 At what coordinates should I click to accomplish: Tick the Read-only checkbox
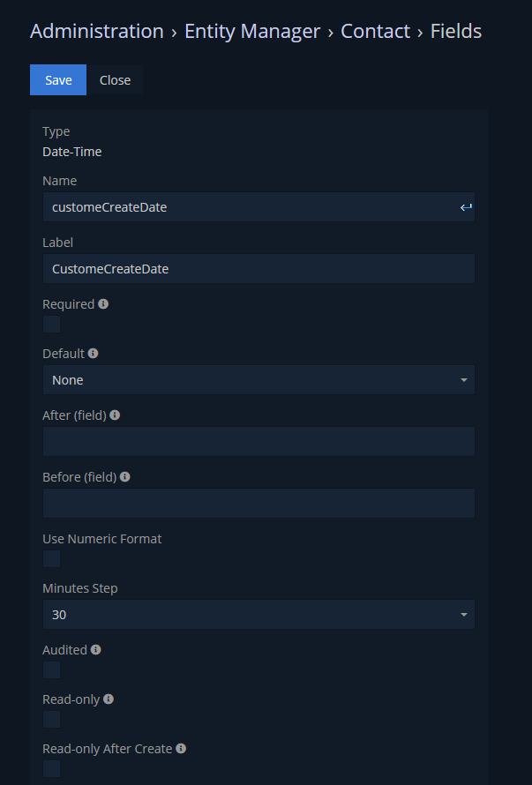[x=51, y=720]
